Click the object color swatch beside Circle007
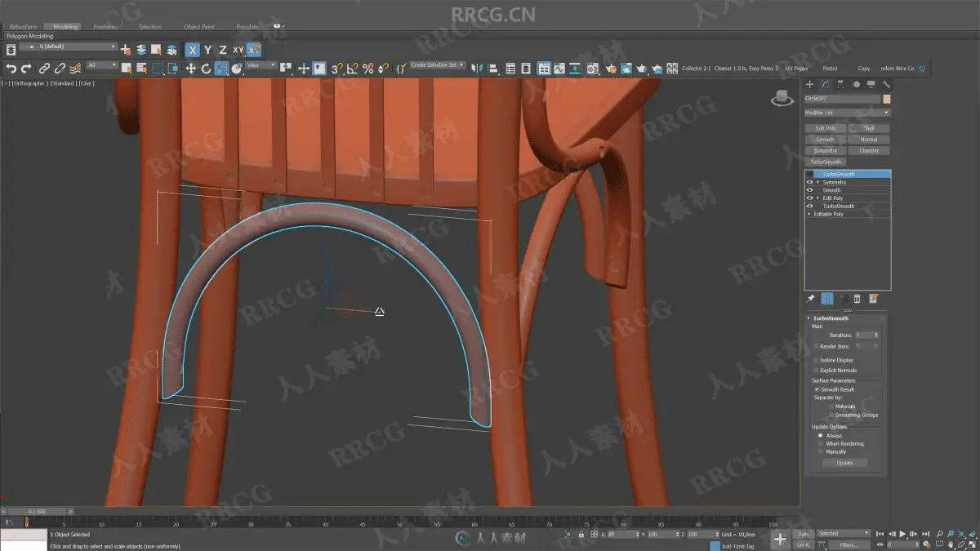 tap(886, 99)
